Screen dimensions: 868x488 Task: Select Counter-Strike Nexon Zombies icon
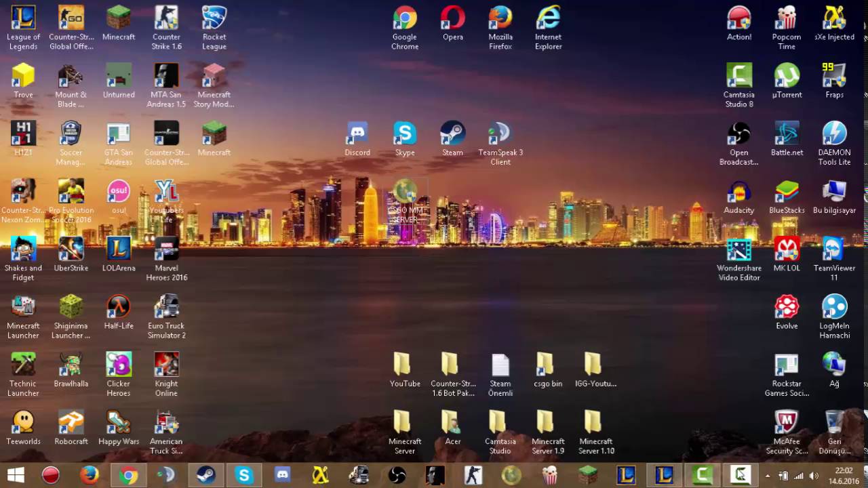pyautogui.click(x=23, y=201)
